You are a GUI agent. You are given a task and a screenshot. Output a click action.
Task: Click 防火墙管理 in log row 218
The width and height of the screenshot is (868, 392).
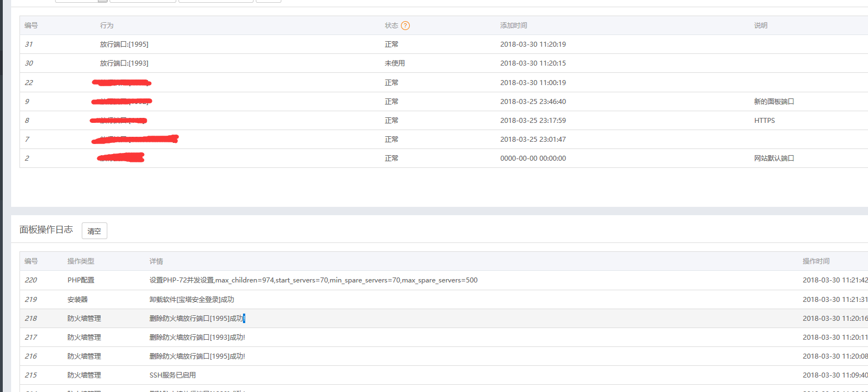click(85, 318)
